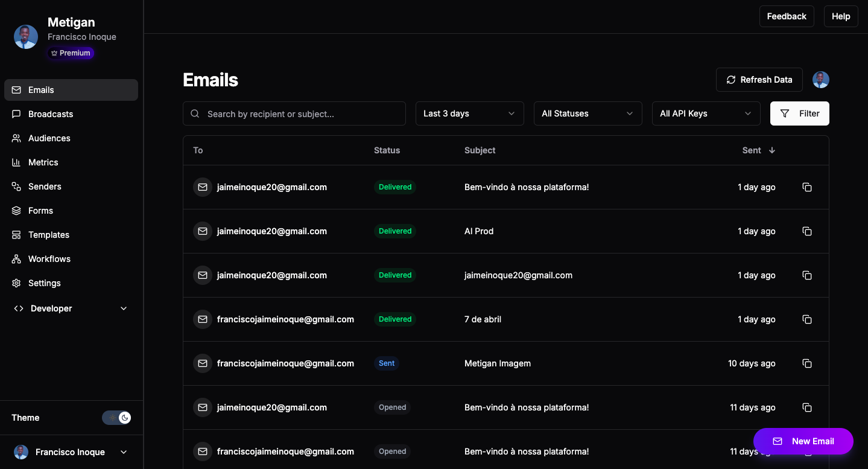Viewport: 868px width, 469px height.
Task: Expand Francisco Inoque account menu chevron
Action: point(124,452)
